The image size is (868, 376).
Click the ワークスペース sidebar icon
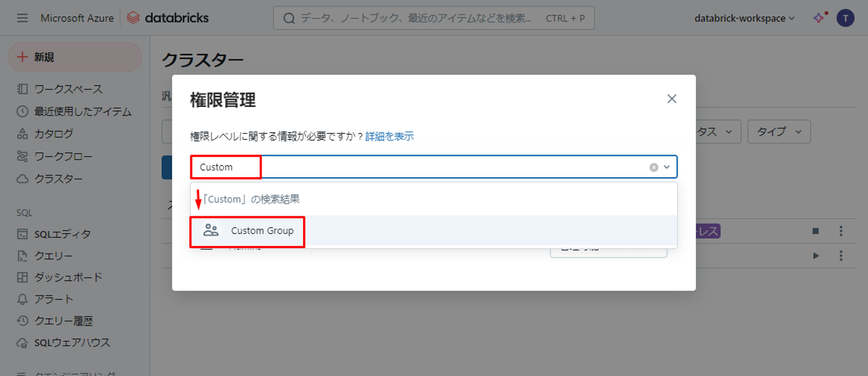pos(22,89)
